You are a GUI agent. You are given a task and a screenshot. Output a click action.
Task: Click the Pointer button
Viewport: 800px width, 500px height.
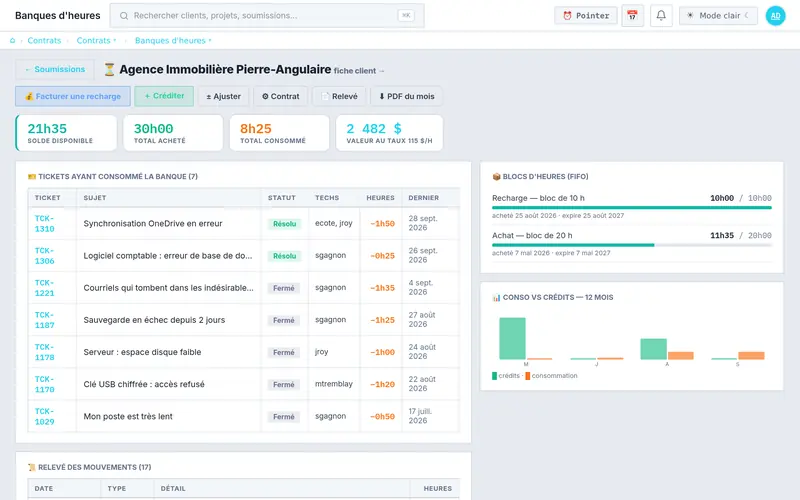click(x=586, y=16)
